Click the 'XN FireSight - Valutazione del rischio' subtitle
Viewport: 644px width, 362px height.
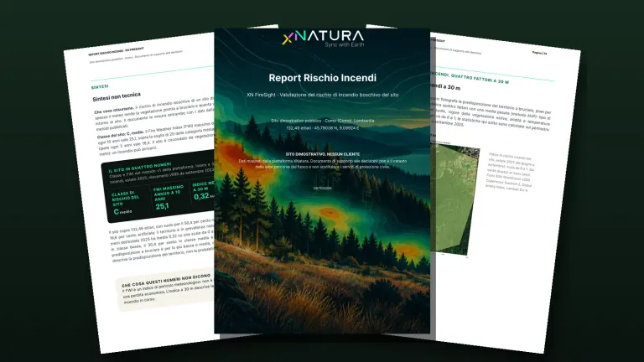coord(322,95)
